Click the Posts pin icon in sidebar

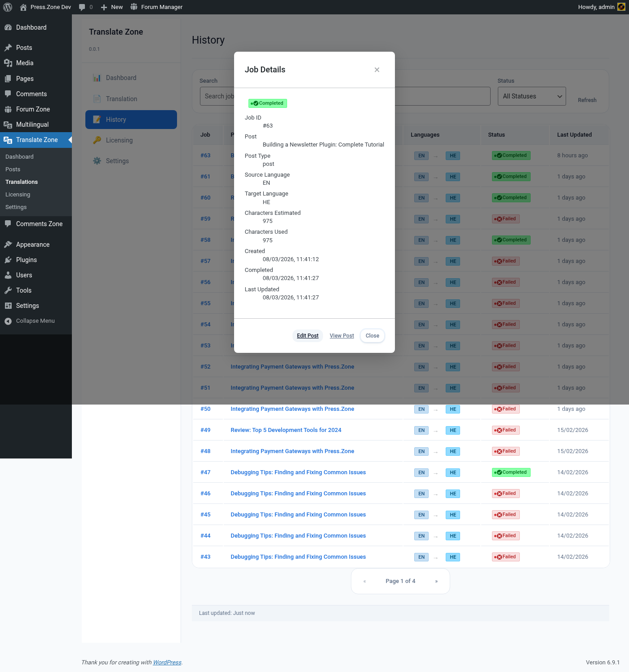[8, 48]
